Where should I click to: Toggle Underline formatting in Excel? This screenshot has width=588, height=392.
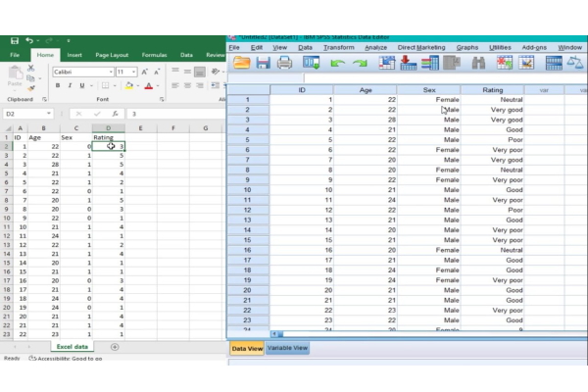[x=81, y=85]
